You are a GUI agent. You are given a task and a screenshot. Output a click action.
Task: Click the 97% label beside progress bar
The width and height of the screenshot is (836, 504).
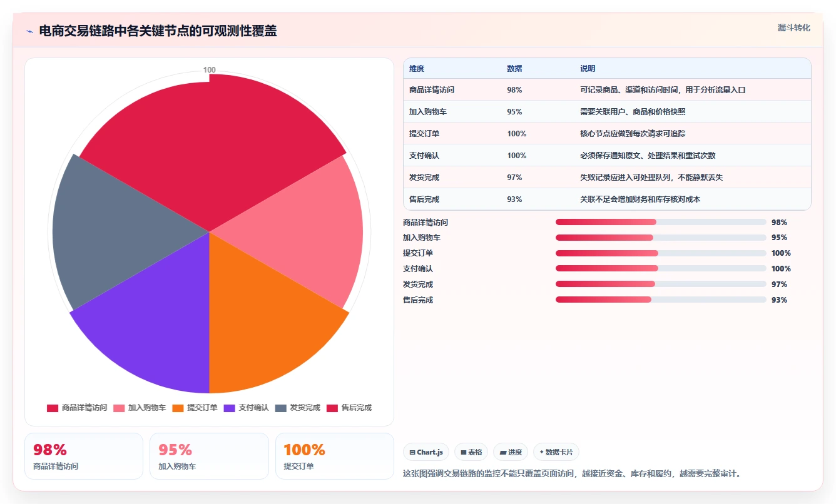[x=779, y=285]
